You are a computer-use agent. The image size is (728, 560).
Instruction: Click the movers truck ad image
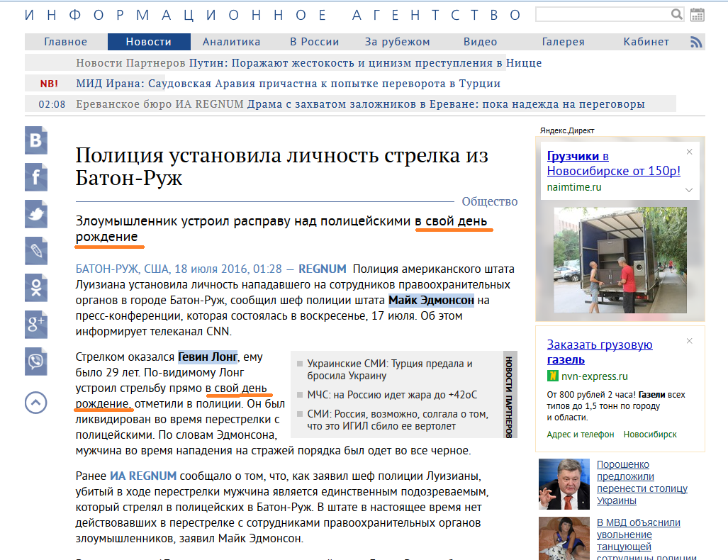(620, 260)
